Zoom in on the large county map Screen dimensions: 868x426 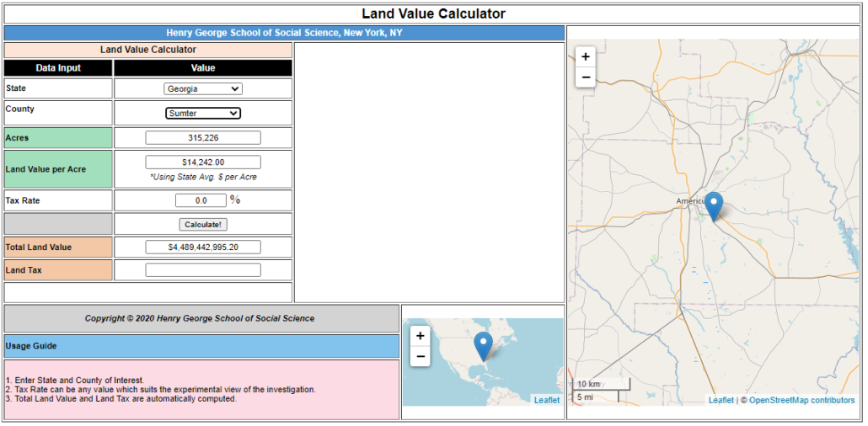pyautogui.click(x=586, y=57)
